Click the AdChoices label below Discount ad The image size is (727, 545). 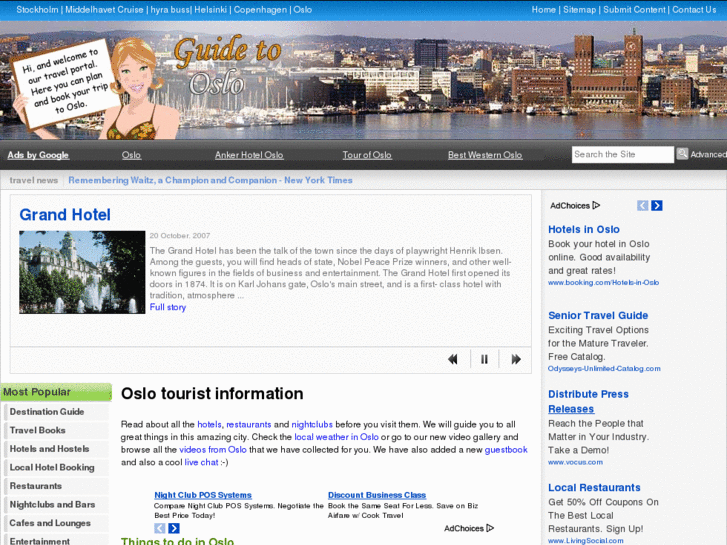(469, 528)
